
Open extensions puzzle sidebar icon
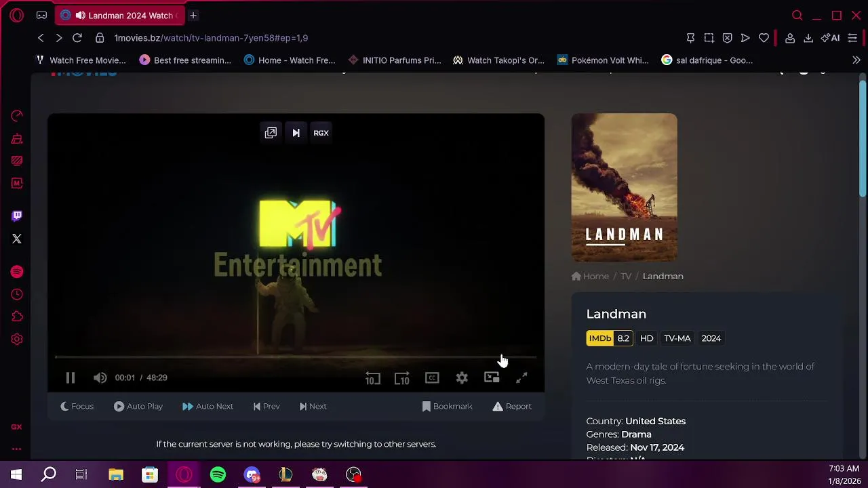[x=17, y=317]
